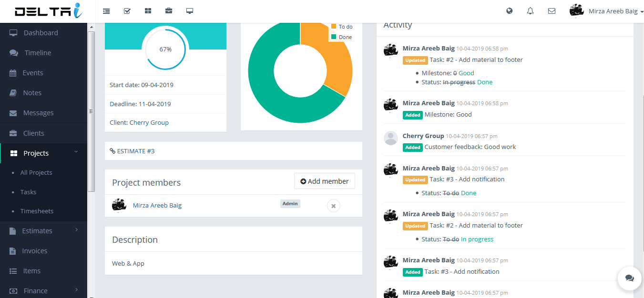This screenshot has width=644, height=298.
Task: Open Invoices from the sidebar
Action: (x=34, y=251)
